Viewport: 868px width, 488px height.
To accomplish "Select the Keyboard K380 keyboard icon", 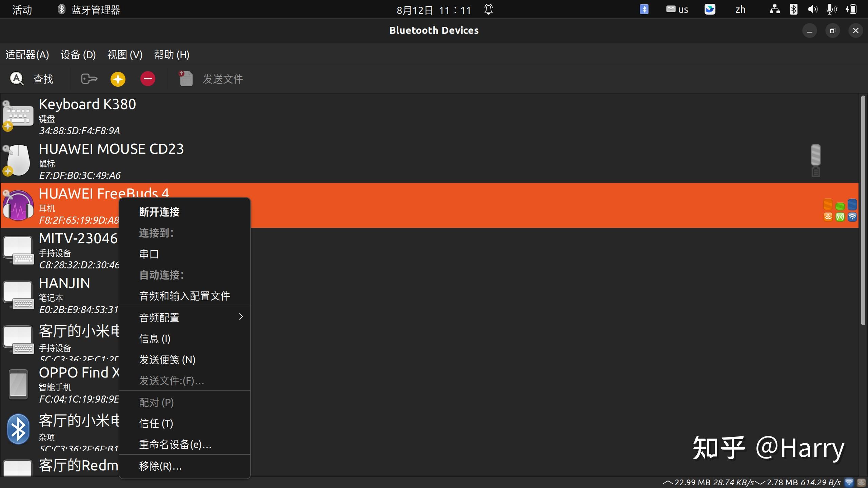I will pyautogui.click(x=18, y=116).
